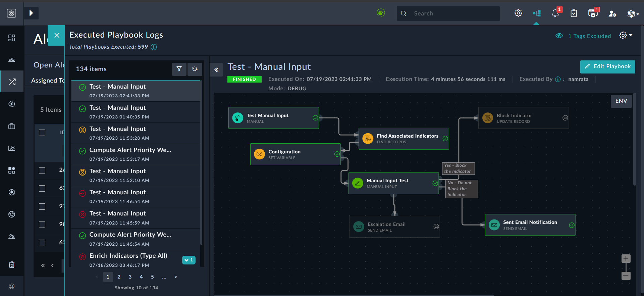The height and width of the screenshot is (296, 644).
Task: Toggle the select-all checkbox in the table header
Action: [42, 133]
